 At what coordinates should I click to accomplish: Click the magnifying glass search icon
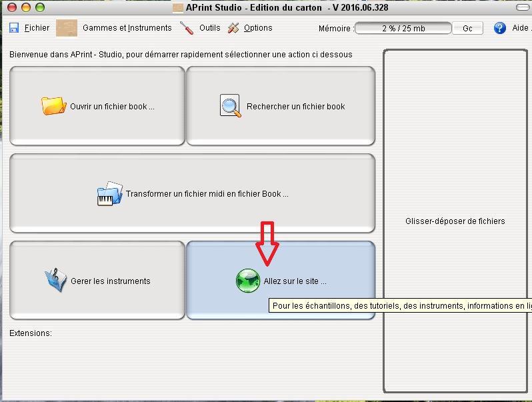pos(231,106)
